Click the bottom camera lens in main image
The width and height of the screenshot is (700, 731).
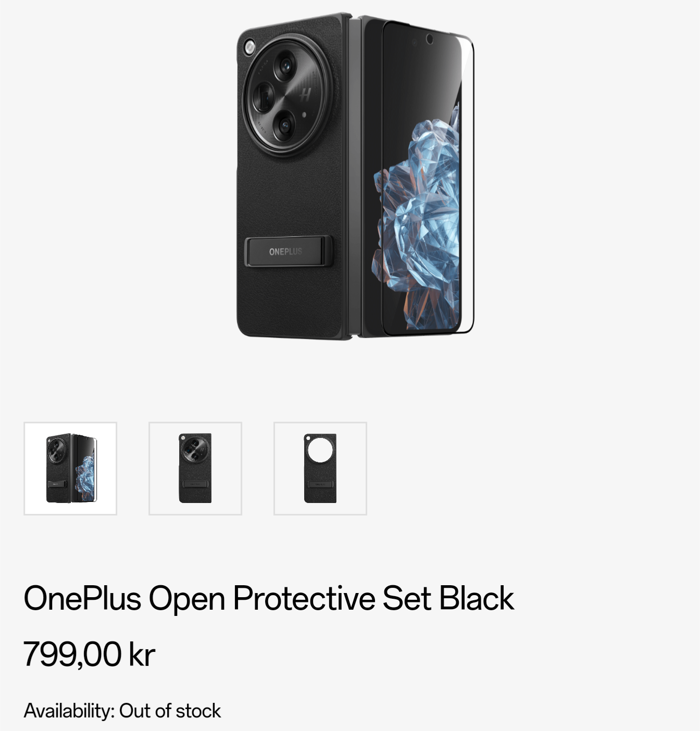(x=284, y=125)
